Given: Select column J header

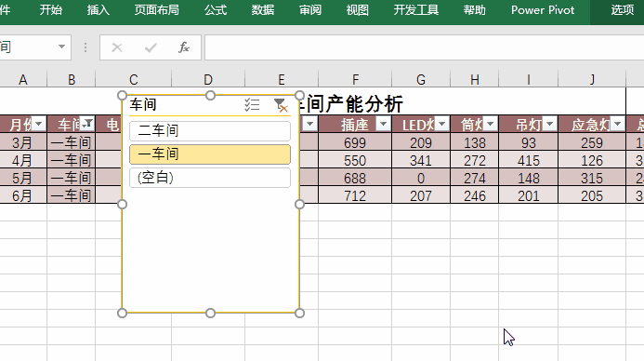Looking at the screenshot, I should tap(592, 79).
